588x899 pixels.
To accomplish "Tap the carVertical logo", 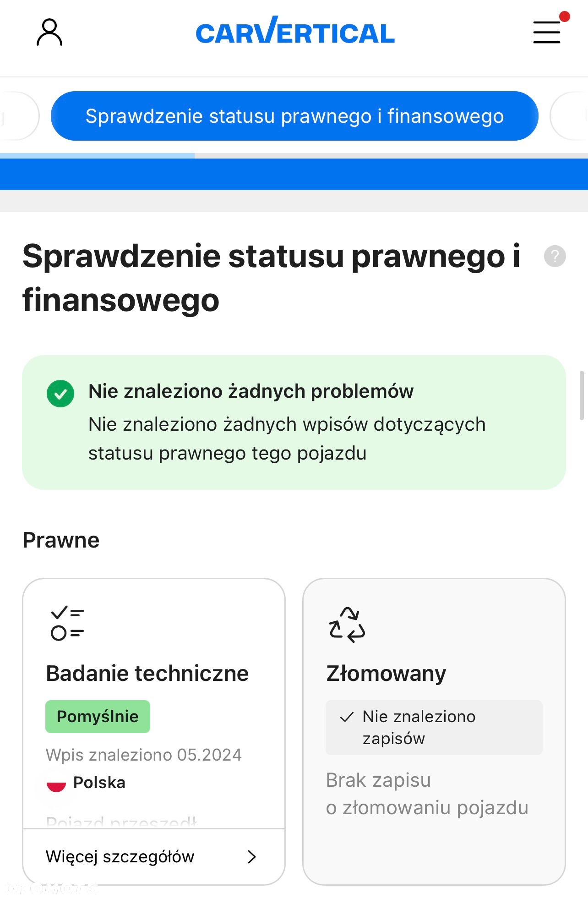I will (295, 30).
